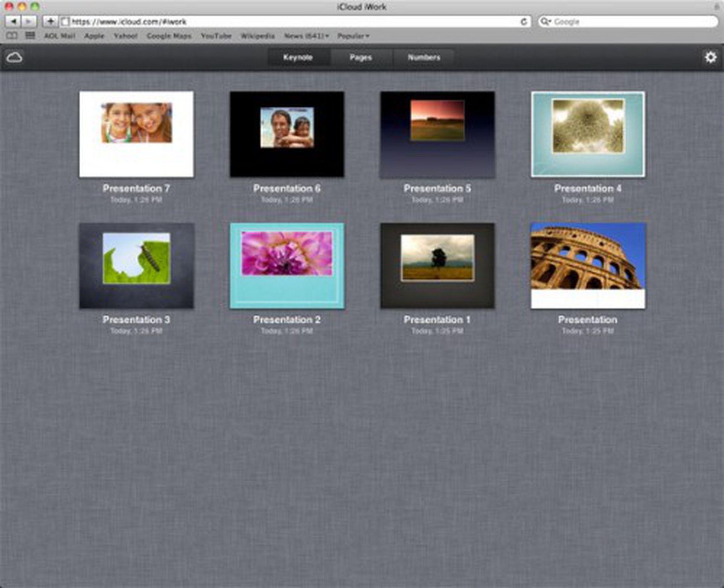Click the iCloud cloud icon
This screenshot has width=724, height=588.
pos(15,57)
